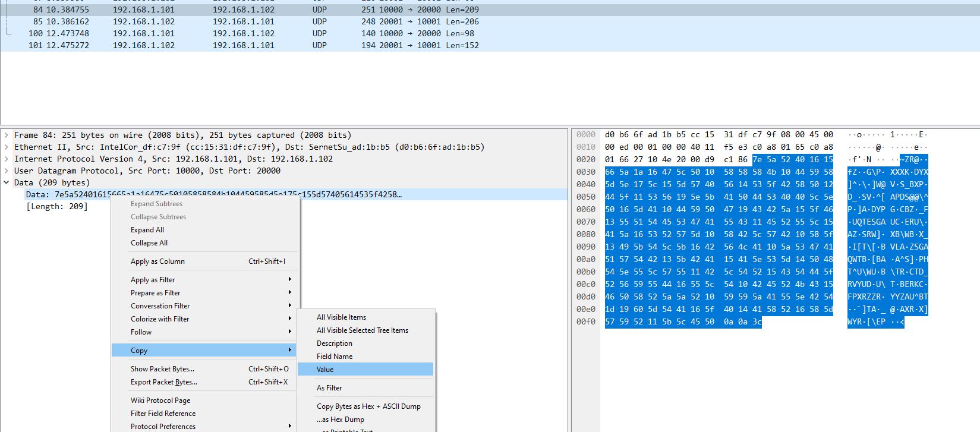The height and width of the screenshot is (432, 980).
Task: Choose Expand All in context menu
Action: (204, 229)
